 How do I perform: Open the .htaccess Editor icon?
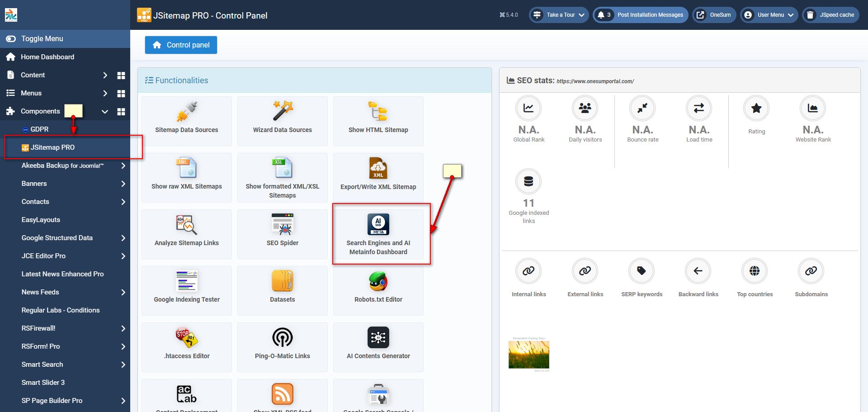tap(187, 338)
